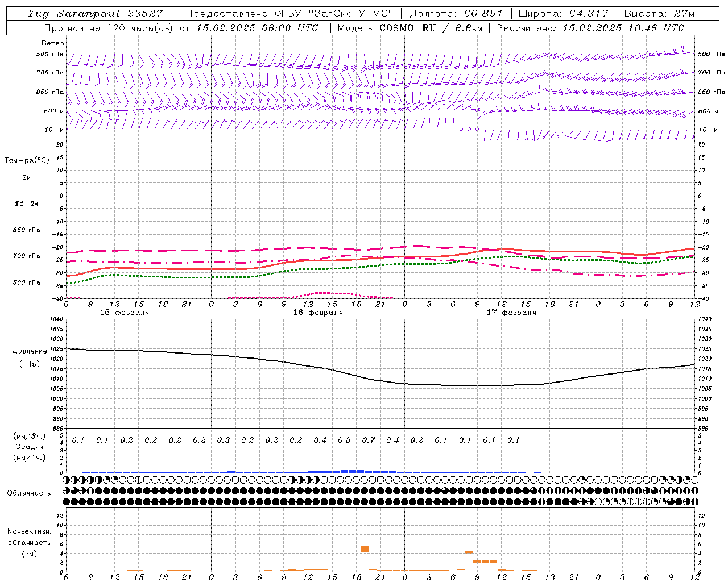Click the "(мм/1ч.)" units label
The width and height of the screenshot is (728, 582).
pyautogui.click(x=30, y=458)
